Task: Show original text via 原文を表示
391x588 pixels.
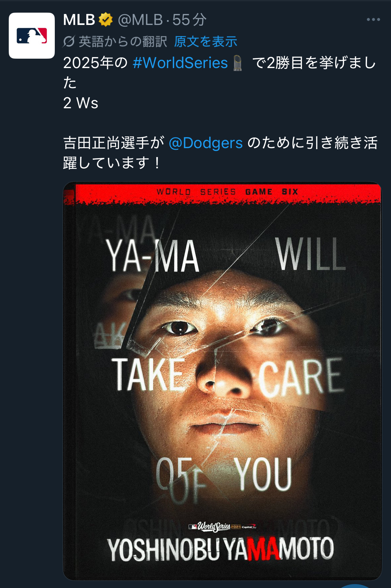Action: tap(206, 41)
